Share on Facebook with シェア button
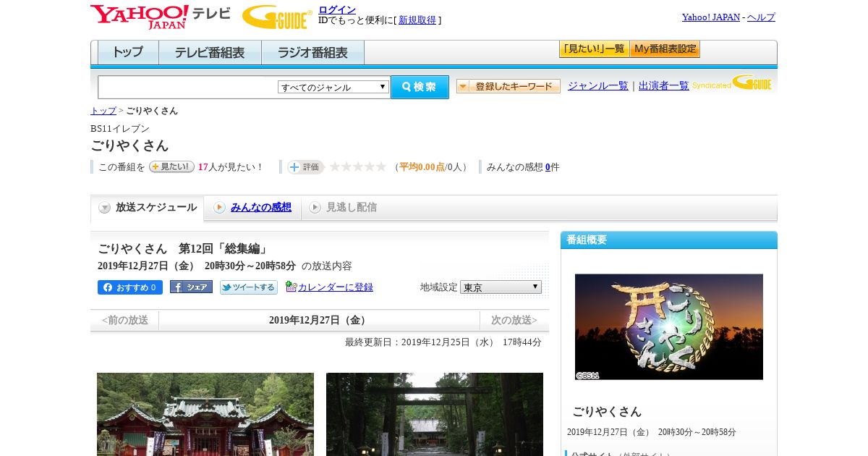Viewport: 868px width, 456px height. [x=191, y=287]
